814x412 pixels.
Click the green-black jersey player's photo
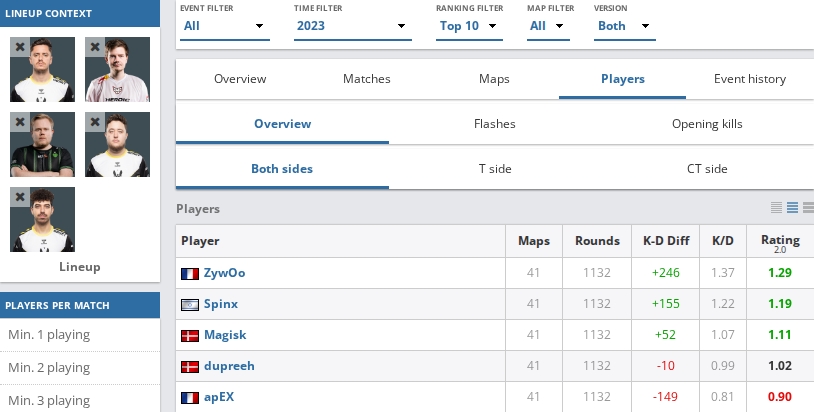point(43,145)
